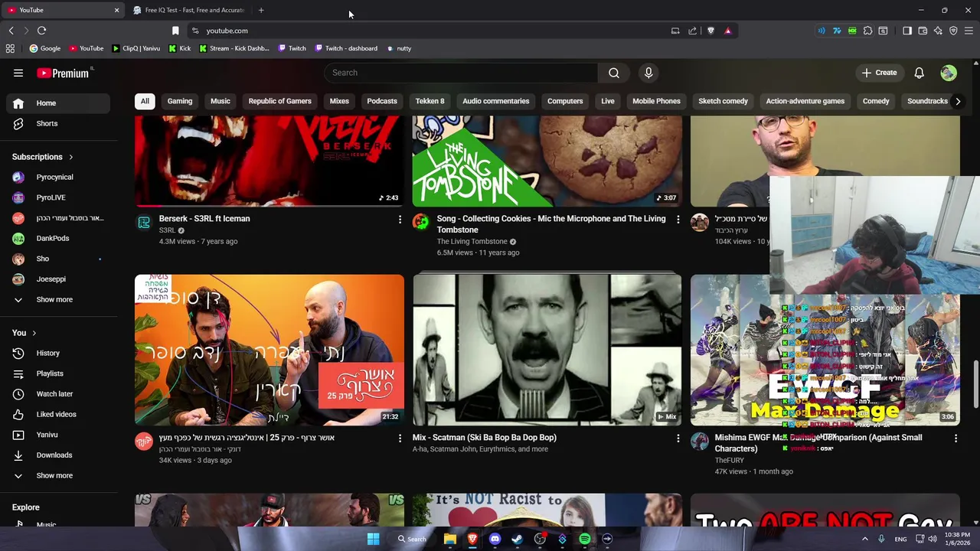Open options menu for אושר צרוף video
This screenshot has width=980, height=551.
coord(400,439)
